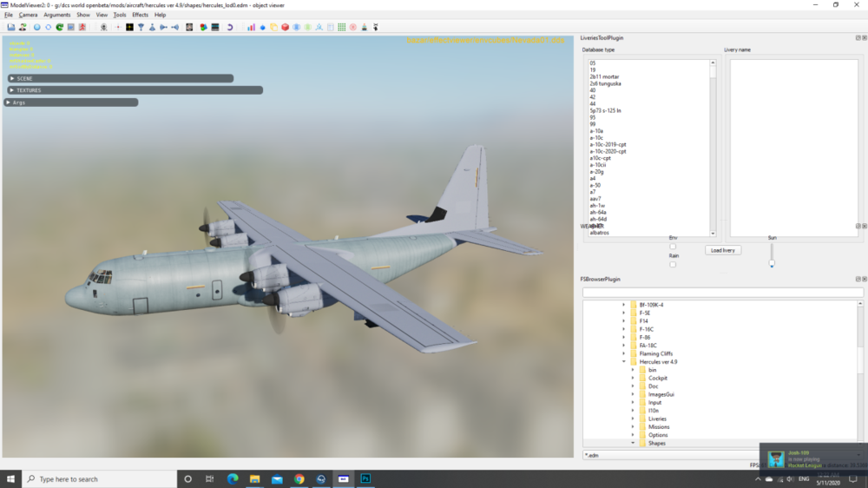Click the FSBrowserPlugin path input field

click(722, 293)
